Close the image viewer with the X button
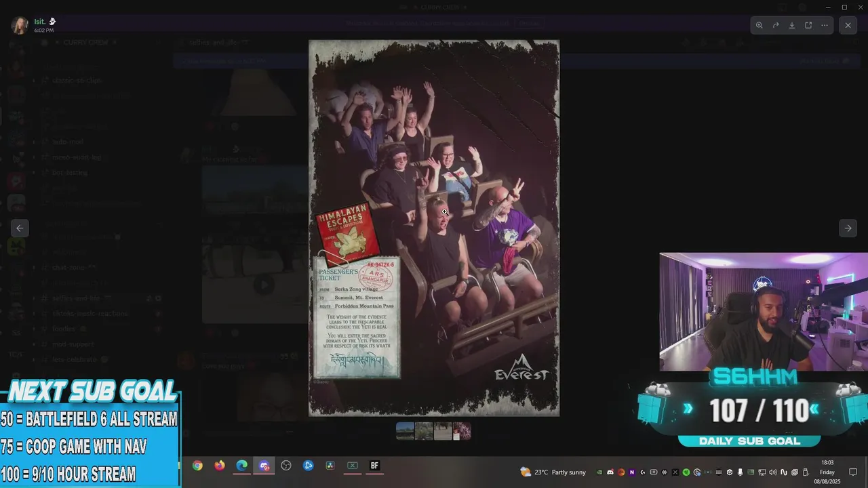Image resolution: width=868 pixels, height=488 pixels. tap(848, 25)
